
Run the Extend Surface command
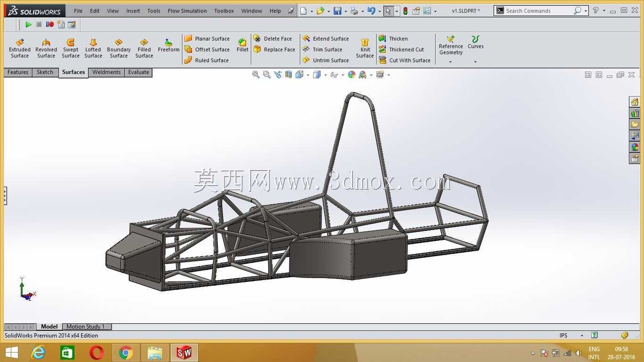point(325,39)
